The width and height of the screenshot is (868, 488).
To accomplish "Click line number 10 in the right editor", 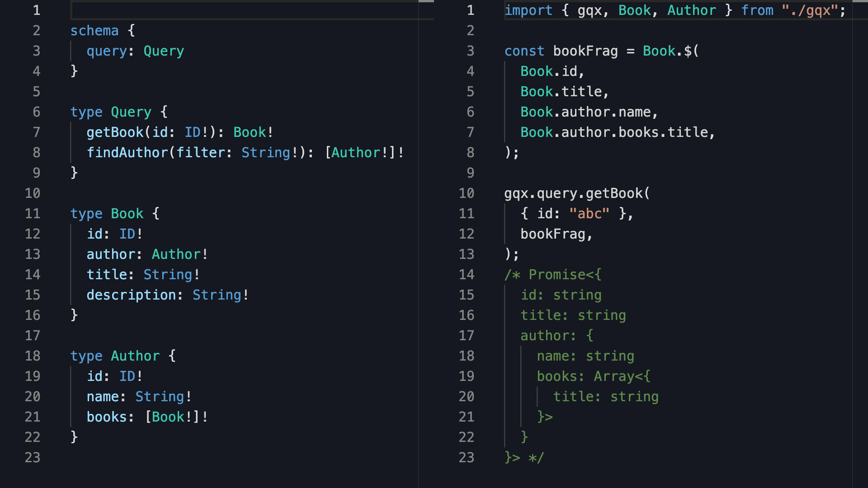I will click(467, 193).
